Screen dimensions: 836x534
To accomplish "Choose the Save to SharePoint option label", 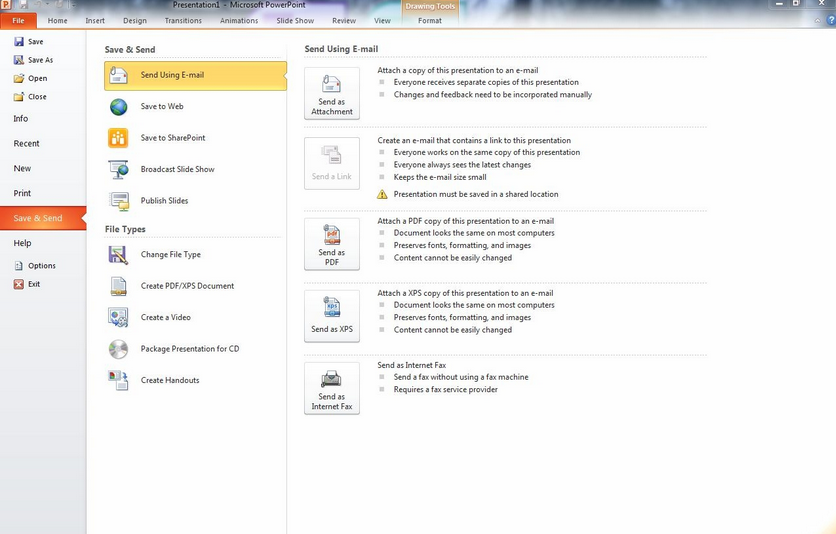I will [x=173, y=138].
